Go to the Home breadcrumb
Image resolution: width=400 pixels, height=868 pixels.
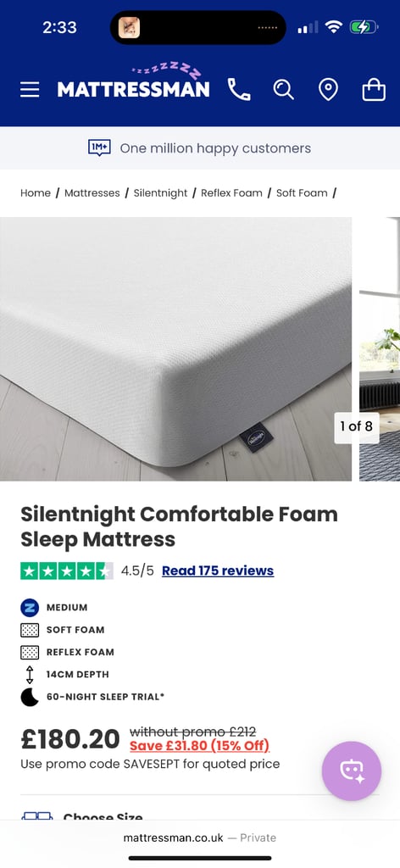pyautogui.click(x=36, y=192)
